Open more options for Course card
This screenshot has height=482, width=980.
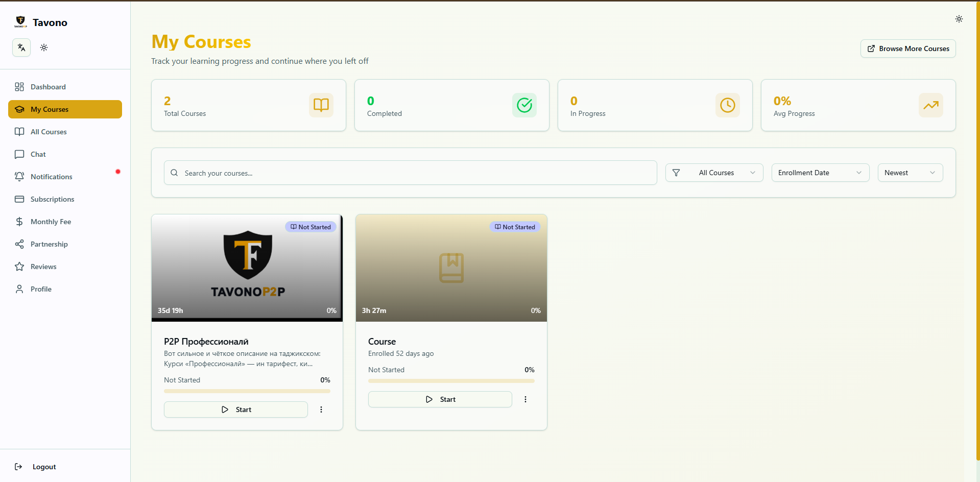(525, 399)
